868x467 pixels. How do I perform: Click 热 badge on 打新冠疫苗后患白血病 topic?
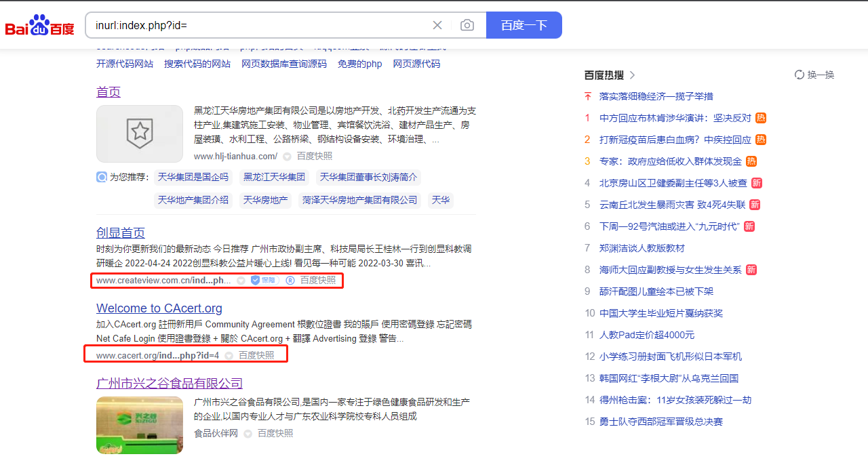coord(761,140)
